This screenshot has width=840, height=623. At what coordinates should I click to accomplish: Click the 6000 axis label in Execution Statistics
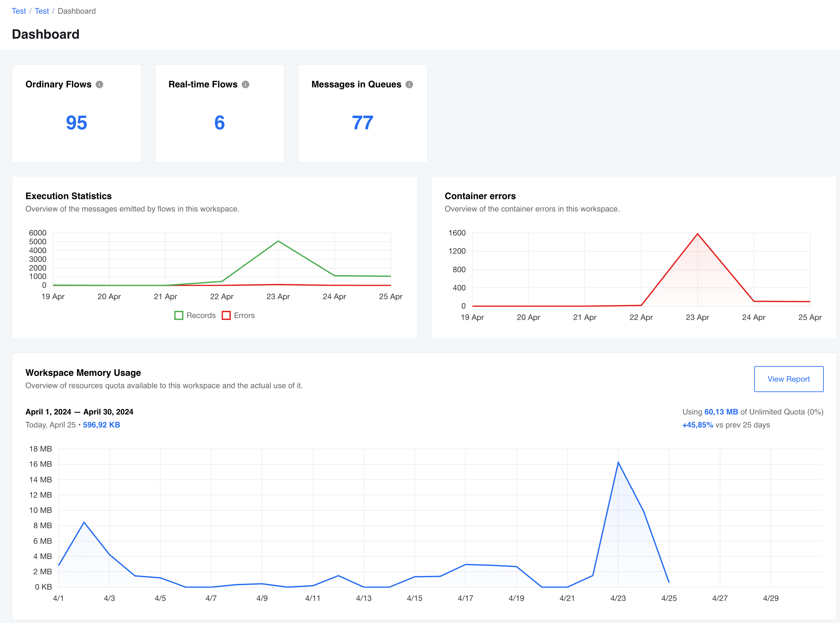pyautogui.click(x=37, y=233)
